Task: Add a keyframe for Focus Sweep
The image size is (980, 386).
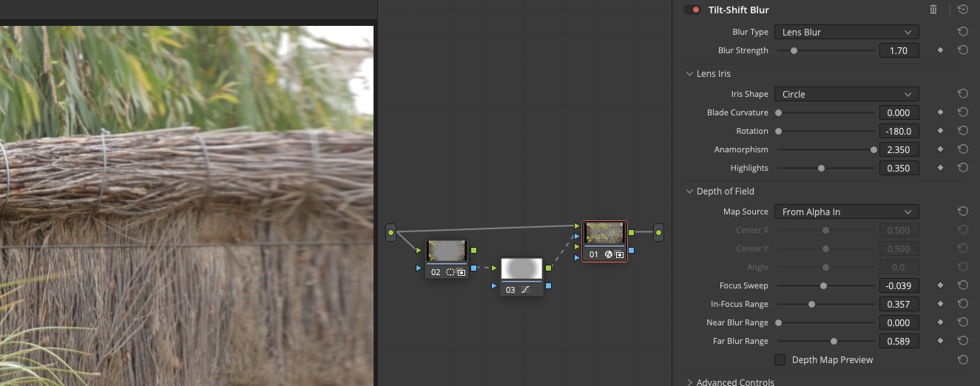Action: (x=940, y=285)
